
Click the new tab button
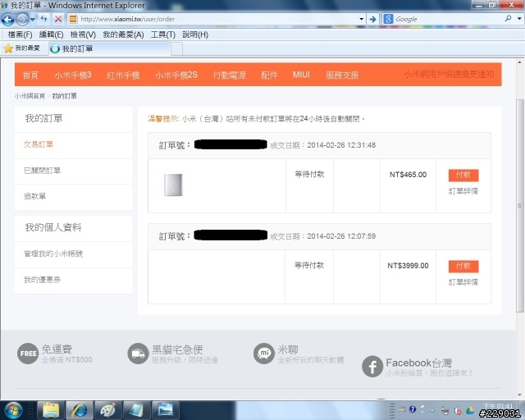point(177,49)
